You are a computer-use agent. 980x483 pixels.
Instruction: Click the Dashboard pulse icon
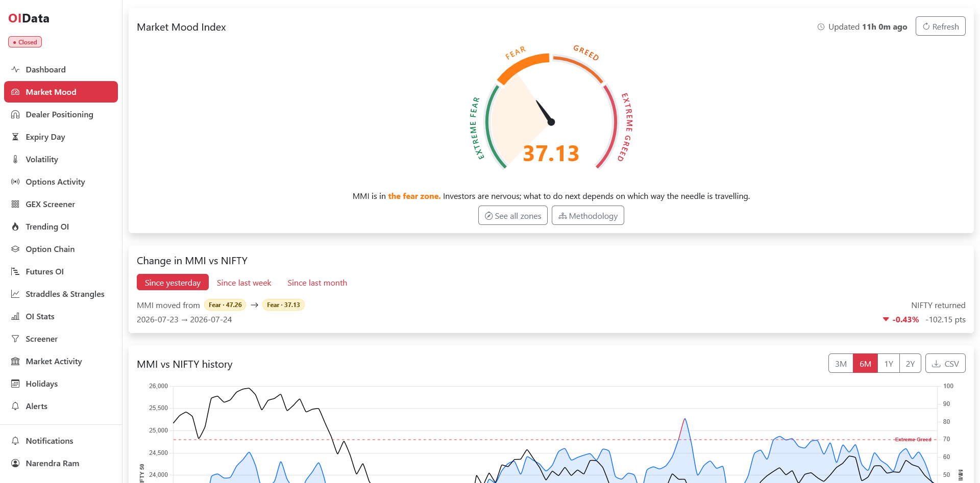[15, 69]
